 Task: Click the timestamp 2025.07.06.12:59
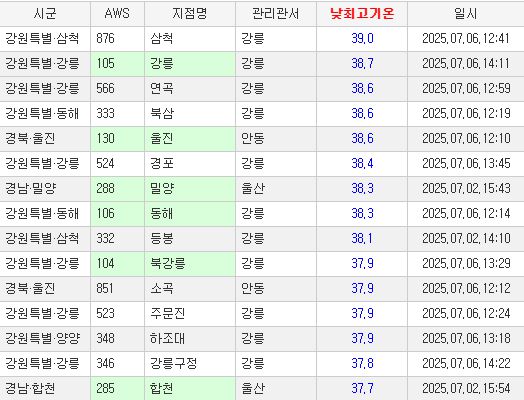[466, 89]
